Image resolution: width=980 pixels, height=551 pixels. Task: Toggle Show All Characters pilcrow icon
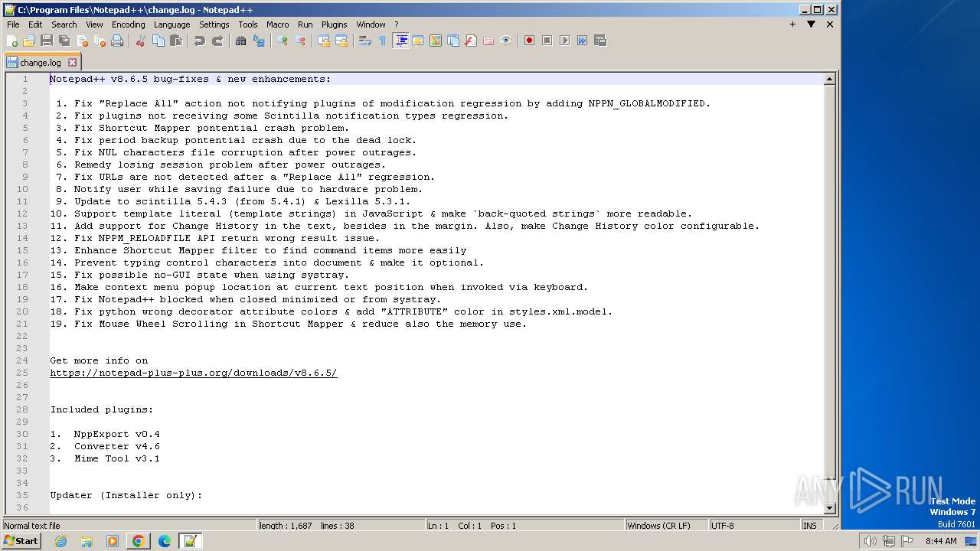coord(383,41)
